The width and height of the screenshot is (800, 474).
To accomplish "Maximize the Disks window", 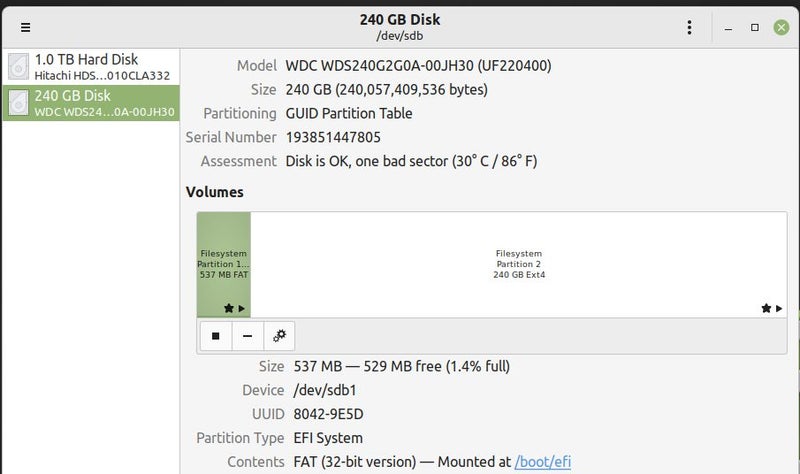I will pos(755,28).
